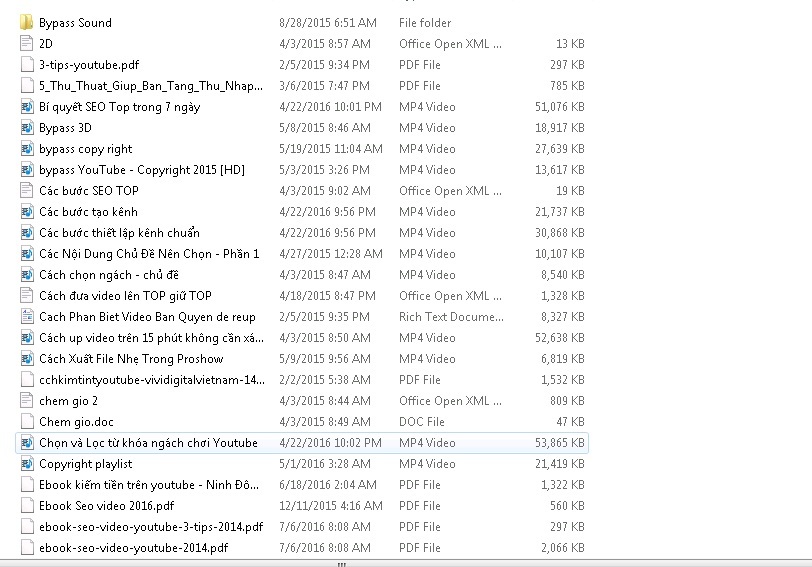Select Cách đưa video lên TOP giữ TOP name
This screenshot has height=567, width=812.
[125, 296]
